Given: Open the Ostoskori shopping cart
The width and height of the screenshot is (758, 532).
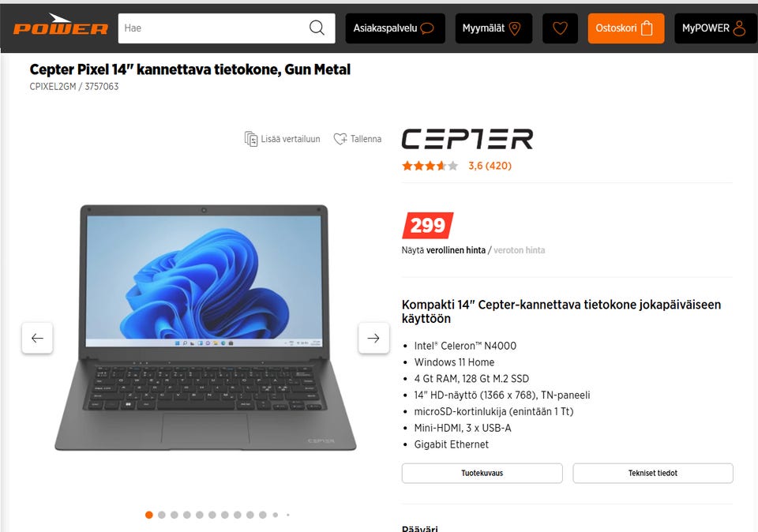Looking at the screenshot, I should click(625, 28).
